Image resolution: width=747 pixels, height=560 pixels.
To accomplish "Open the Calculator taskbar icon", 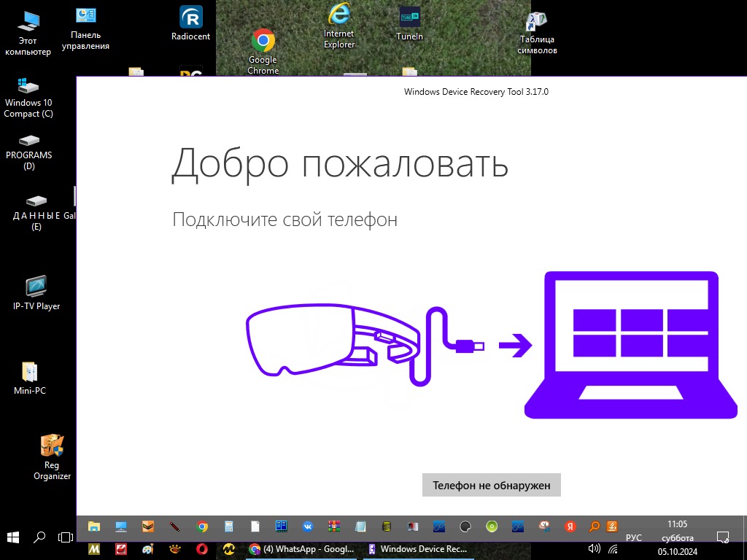I will pos(228,526).
